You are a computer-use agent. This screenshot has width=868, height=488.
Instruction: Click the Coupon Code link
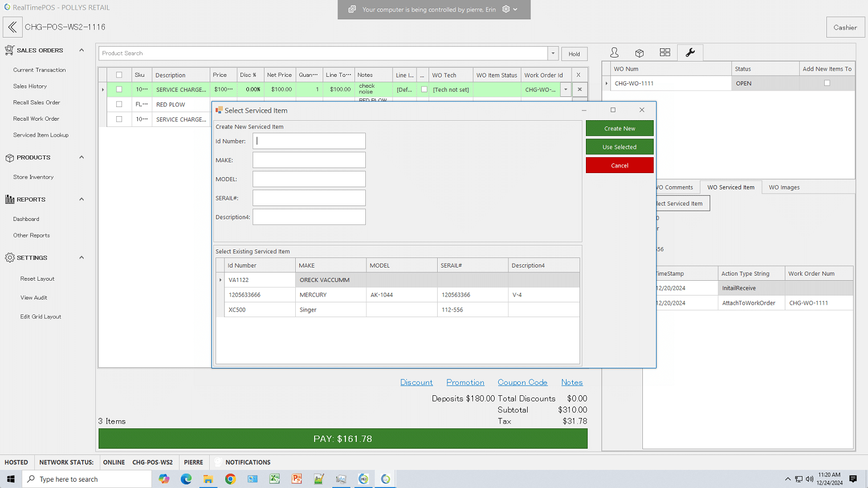coord(523,383)
